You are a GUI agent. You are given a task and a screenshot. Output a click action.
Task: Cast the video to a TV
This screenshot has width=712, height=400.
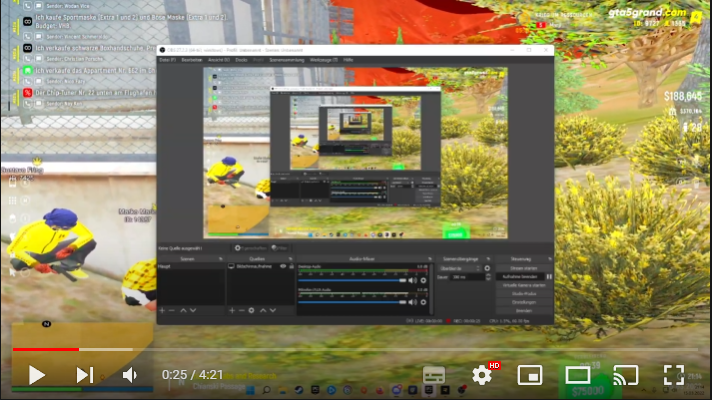tap(626, 375)
